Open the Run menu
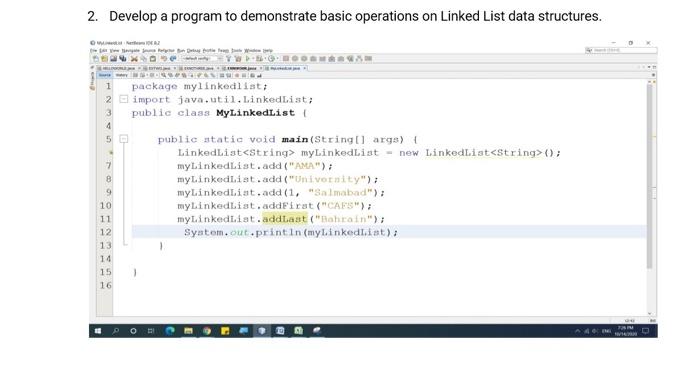 181,50
